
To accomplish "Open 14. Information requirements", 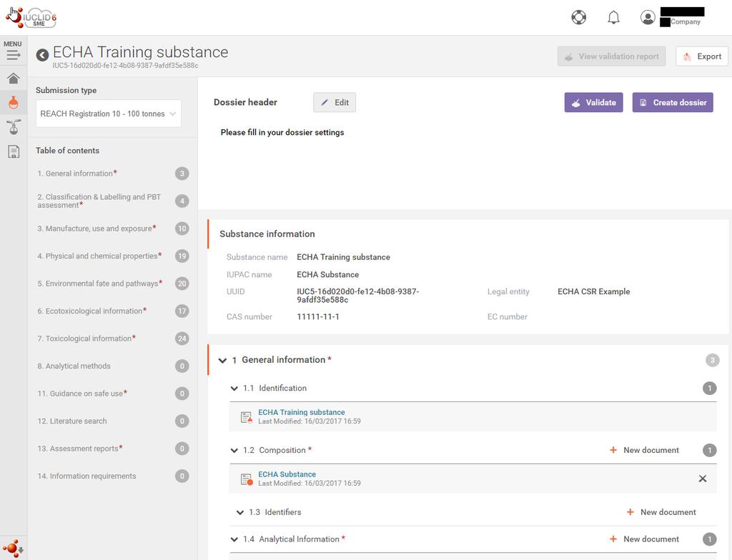I will [x=86, y=476].
